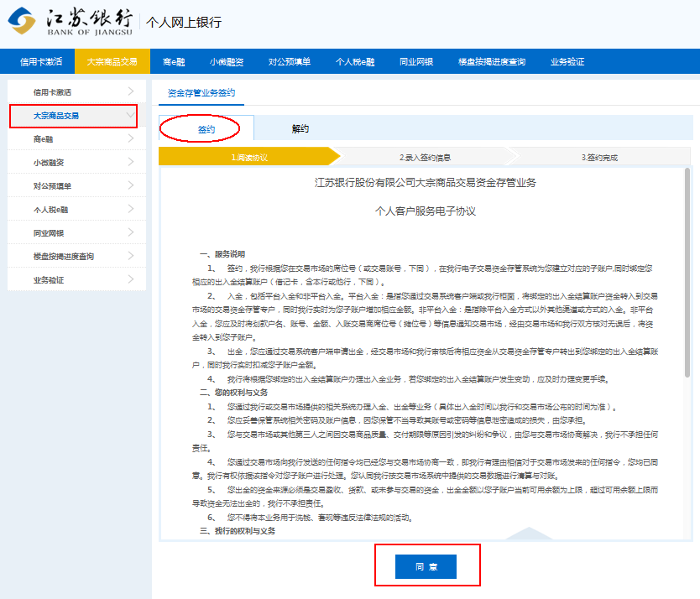Click the Bank of Jiangsu logo
The image size is (700, 599).
coord(71,21)
